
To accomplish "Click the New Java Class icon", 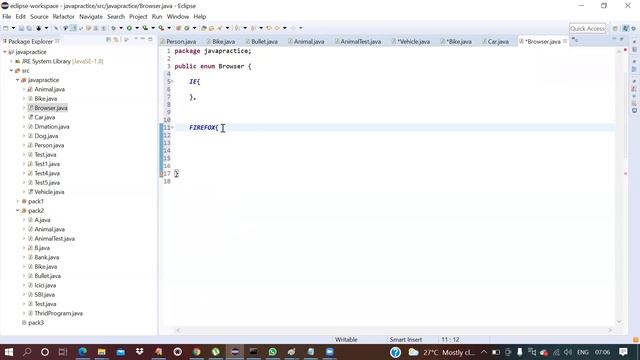I will click(x=187, y=28).
